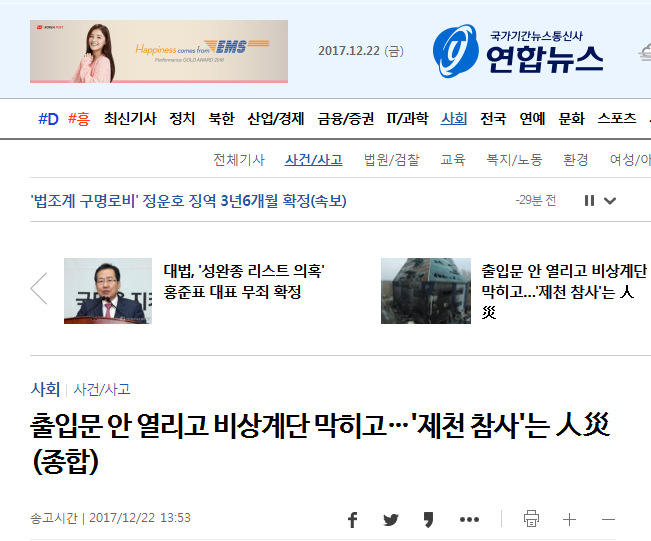Share article on Facebook
Viewport: 651px width, 541px height.
click(352, 519)
